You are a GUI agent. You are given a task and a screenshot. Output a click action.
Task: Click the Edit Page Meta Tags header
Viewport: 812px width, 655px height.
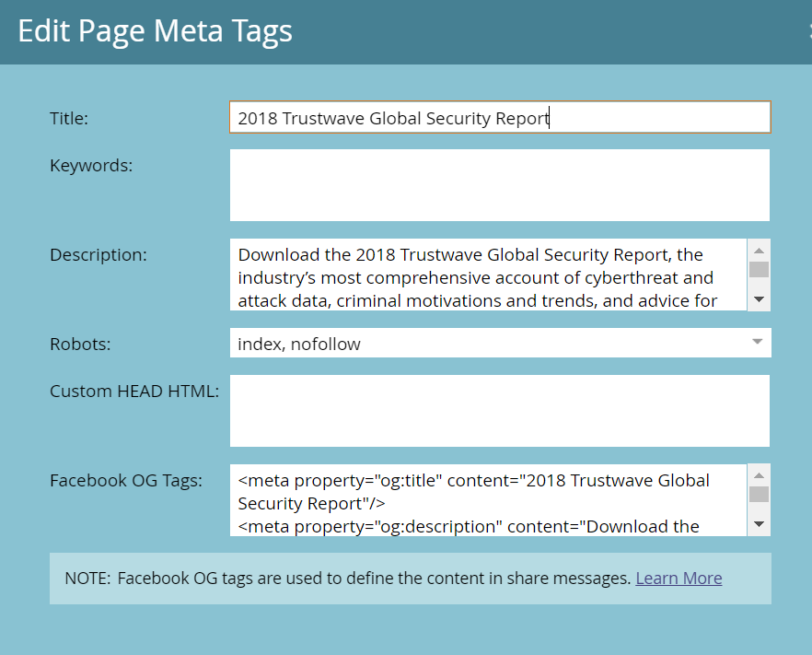(155, 31)
